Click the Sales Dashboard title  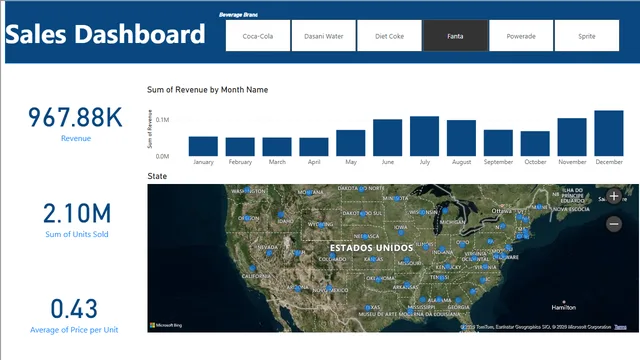click(x=105, y=34)
